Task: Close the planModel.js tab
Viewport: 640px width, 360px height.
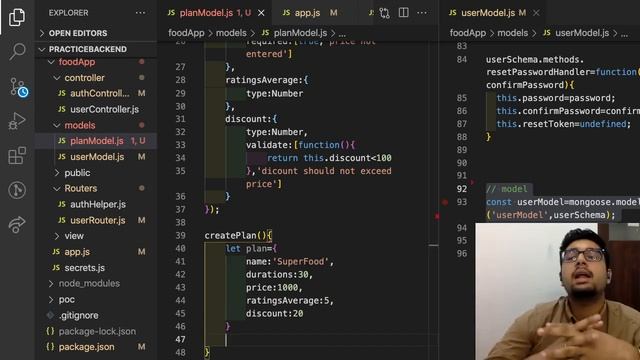Action: pyautogui.click(x=261, y=13)
